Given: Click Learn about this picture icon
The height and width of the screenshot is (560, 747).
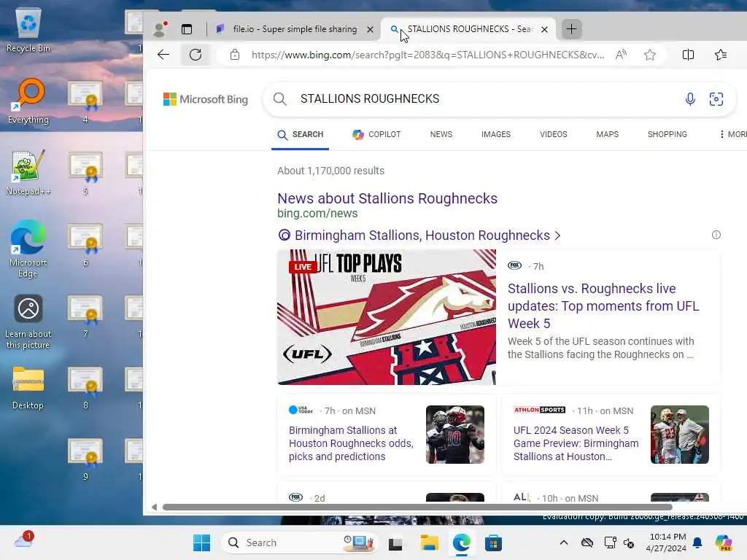Looking at the screenshot, I should coord(28,321).
